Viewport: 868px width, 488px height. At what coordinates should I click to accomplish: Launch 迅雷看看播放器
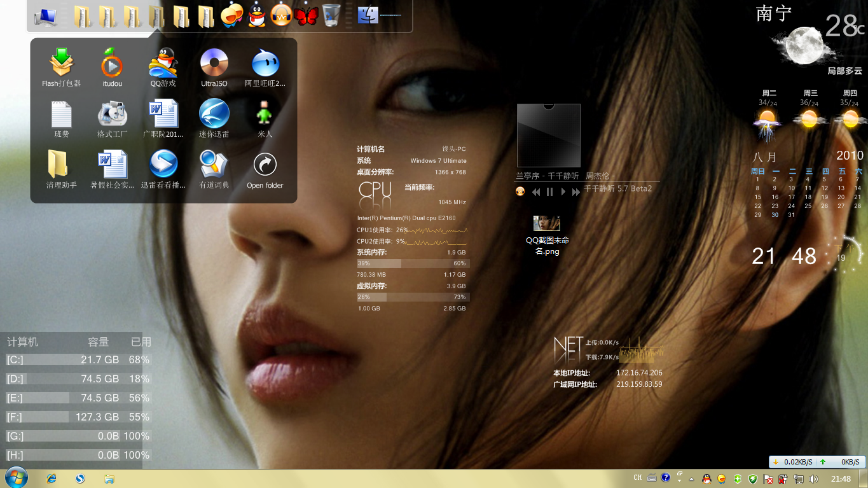click(163, 169)
